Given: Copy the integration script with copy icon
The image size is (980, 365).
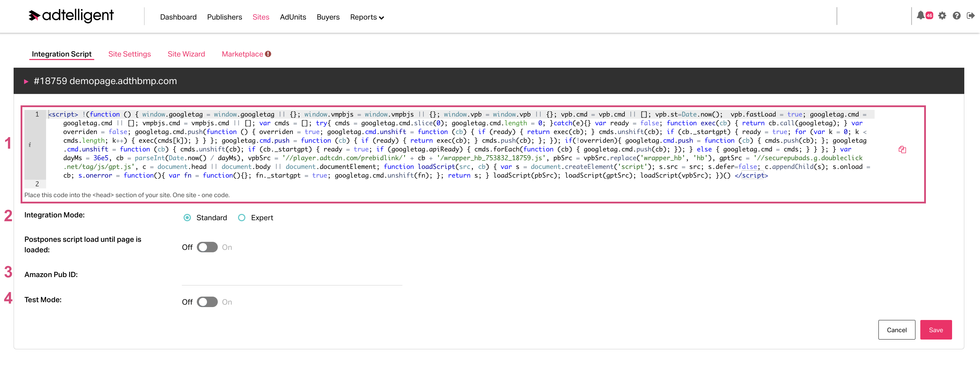Looking at the screenshot, I should [902, 149].
